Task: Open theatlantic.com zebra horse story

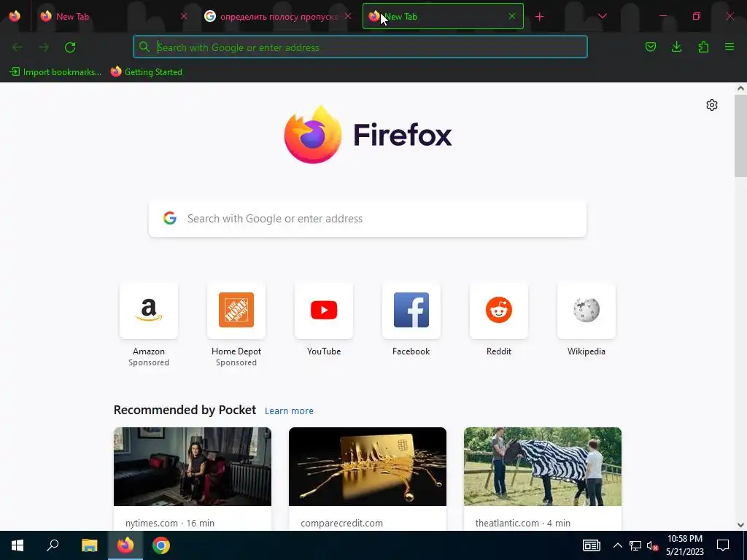Action: [543, 467]
